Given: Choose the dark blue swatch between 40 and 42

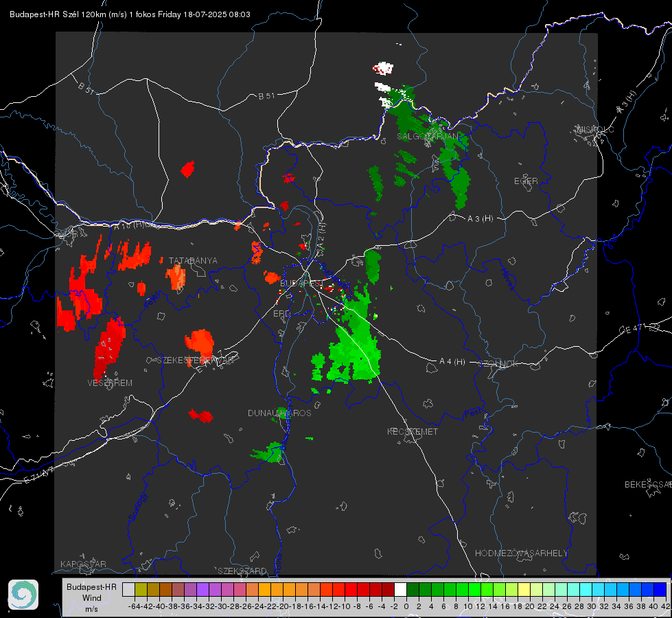Looking at the screenshot, I should [x=660, y=589].
